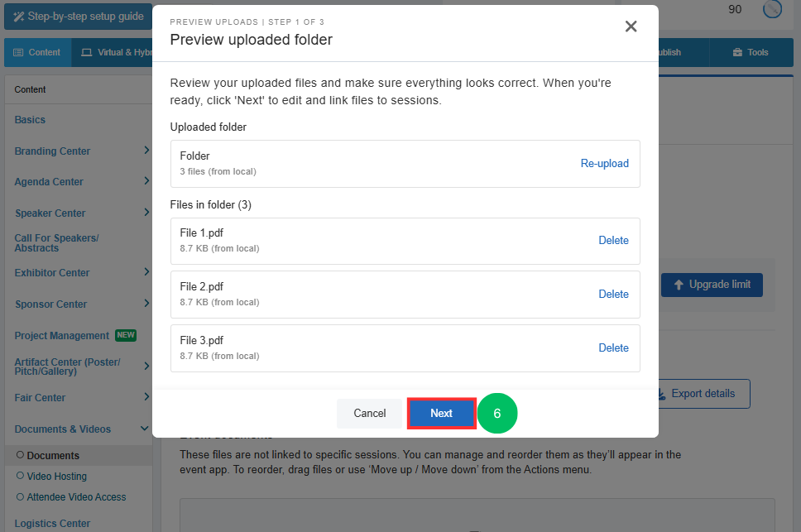Open the Basics menu item
The width and height of the screenshot is (801, 532).
[x=30, y=120]
